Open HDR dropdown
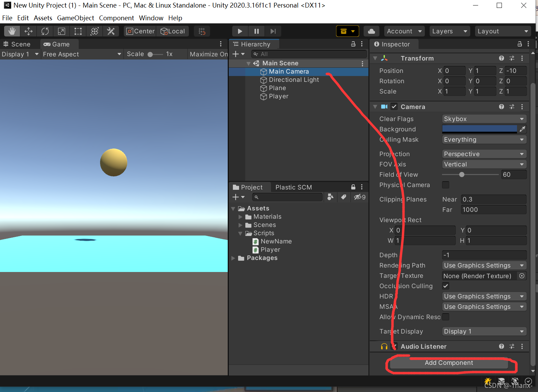 (484, 296)
